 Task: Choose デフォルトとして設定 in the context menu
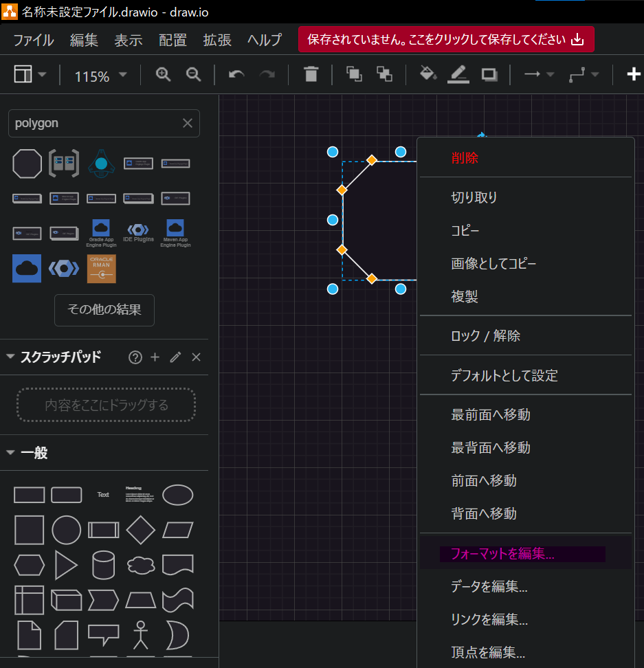tap(526, 375)
